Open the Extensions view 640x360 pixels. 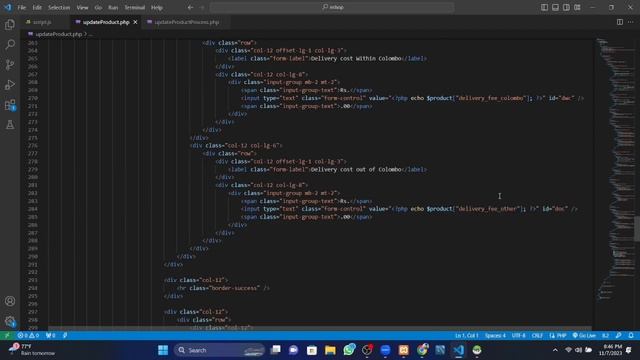[x=10, y=105]
